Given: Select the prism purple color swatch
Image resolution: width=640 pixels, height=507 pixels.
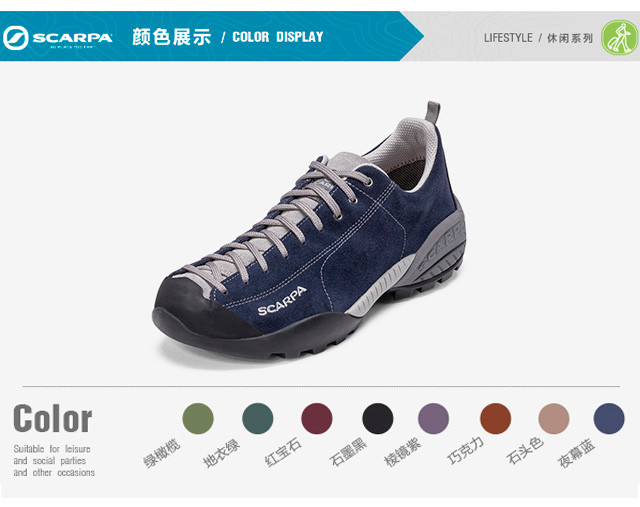Looking at the screenshot, I should click(x=433, y=418).
